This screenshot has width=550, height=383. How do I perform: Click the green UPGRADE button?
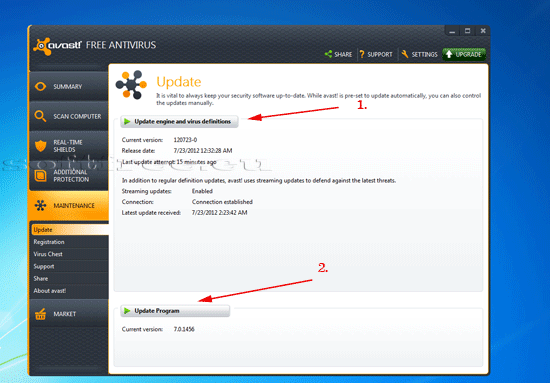click(464, 54)
